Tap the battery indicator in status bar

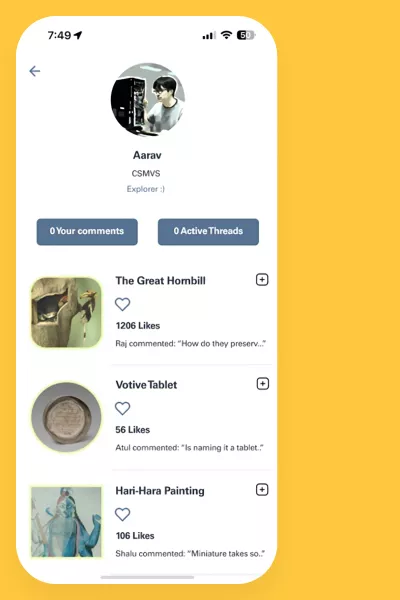coord(246,35)
